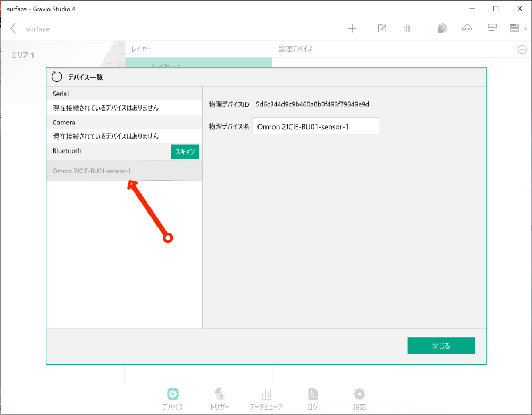Click the edit pencil icon in the toolbar
The height and width of the screenshot is (415, 532).
(x=382, y=29)
